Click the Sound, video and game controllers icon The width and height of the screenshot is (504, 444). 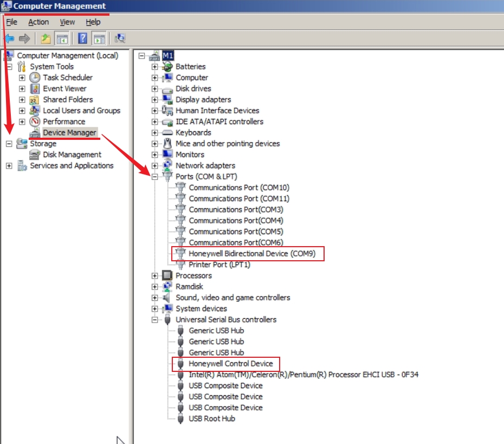point(167,298)
